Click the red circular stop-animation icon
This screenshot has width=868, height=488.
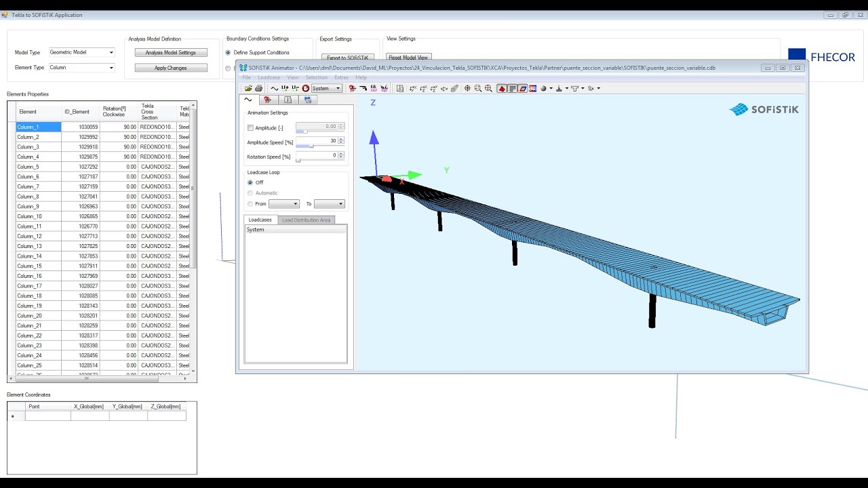306,88
